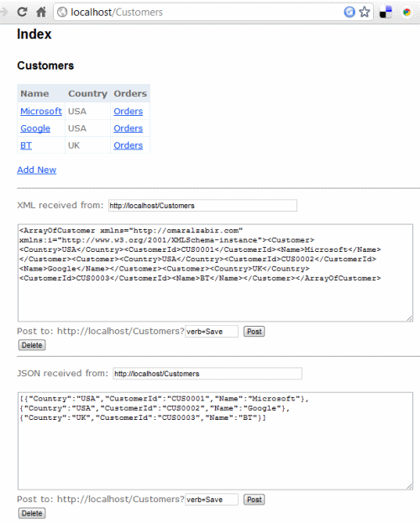Click the Customers heading
Screen dimensions: 420x524
[45, 65]
